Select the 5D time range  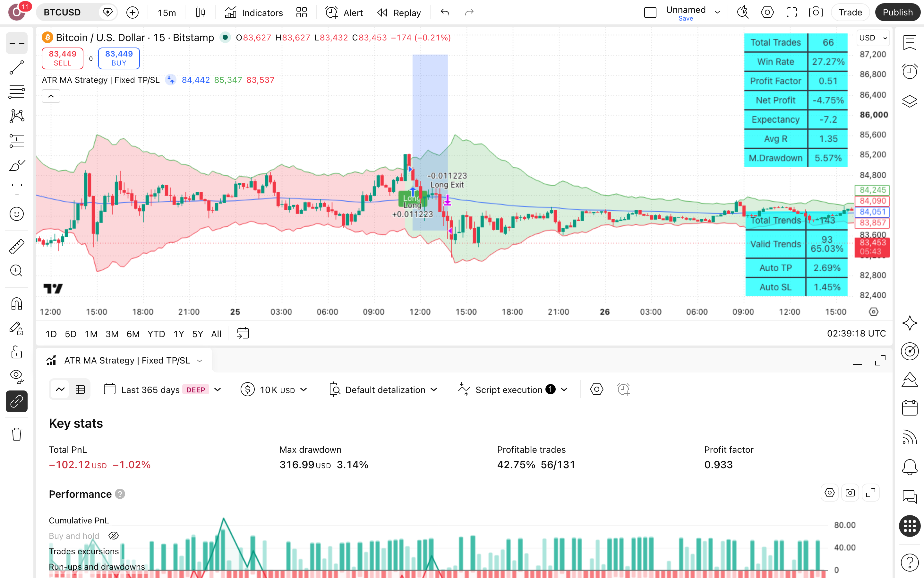click(x=71, y=334)
